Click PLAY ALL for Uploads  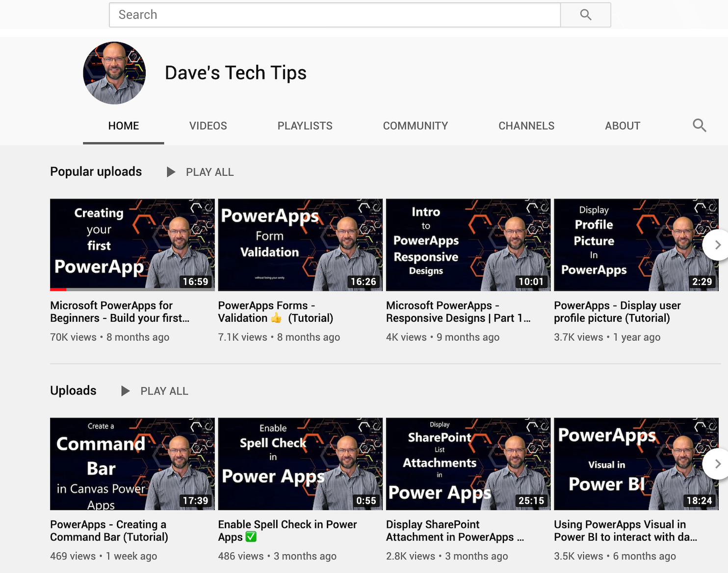click(x=164, y=391)
